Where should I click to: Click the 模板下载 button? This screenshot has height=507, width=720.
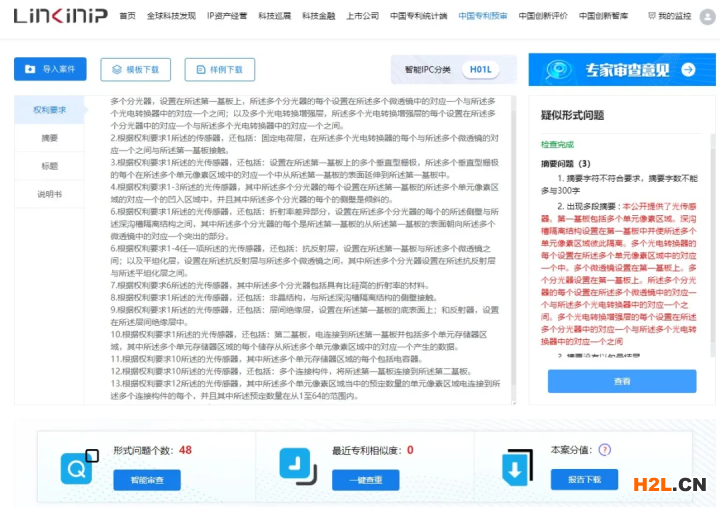(135, 69)
